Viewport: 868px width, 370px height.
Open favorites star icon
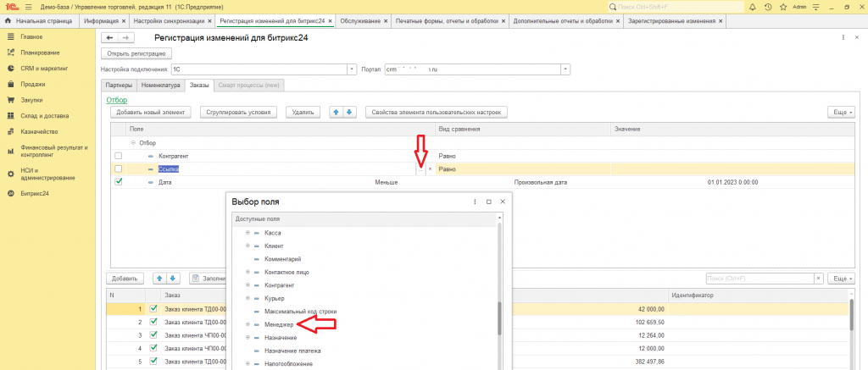783,7
